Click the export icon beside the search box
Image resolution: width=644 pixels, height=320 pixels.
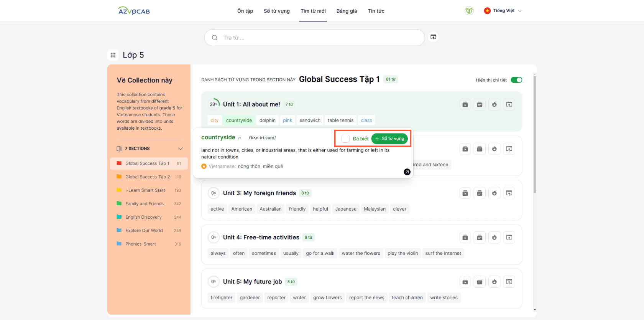pos(433,37)
